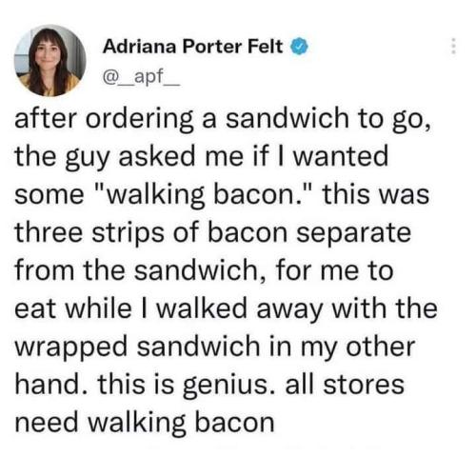
Task: Click "three strips of bacon separate" line
Action: (213, 233)
